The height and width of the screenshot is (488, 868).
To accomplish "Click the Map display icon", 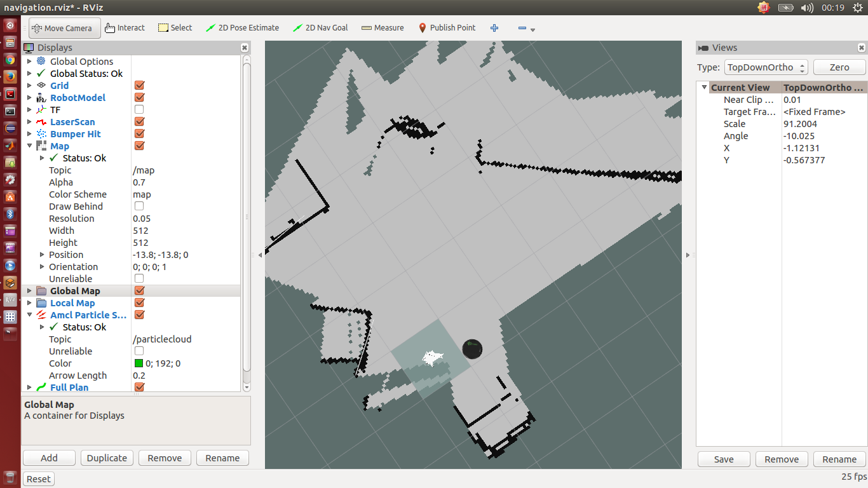I will pos(41,146).
